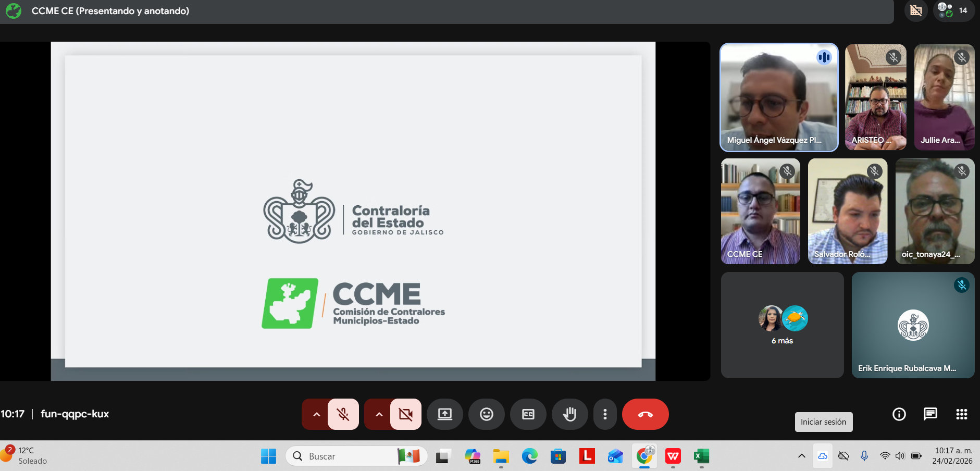This screenshot has height=471, width=980.
Task: Open File Explorer on the taskbar
Action: pyautogui.click(x=501, y=456)
